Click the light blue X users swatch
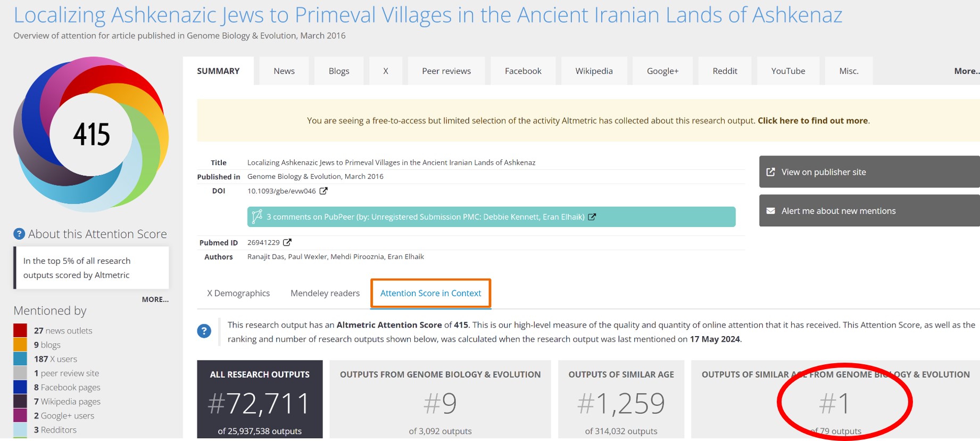The height and width of the screenshot is (441, 980). 20,359
